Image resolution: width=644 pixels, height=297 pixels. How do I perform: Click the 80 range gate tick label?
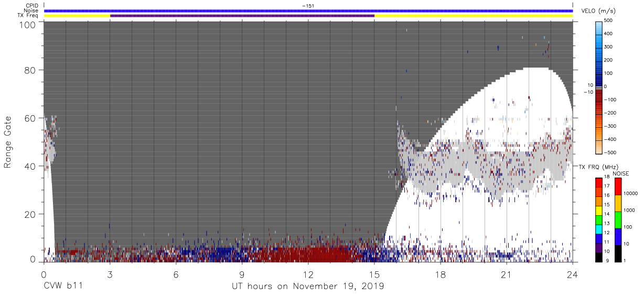click(x=30, y=70)
